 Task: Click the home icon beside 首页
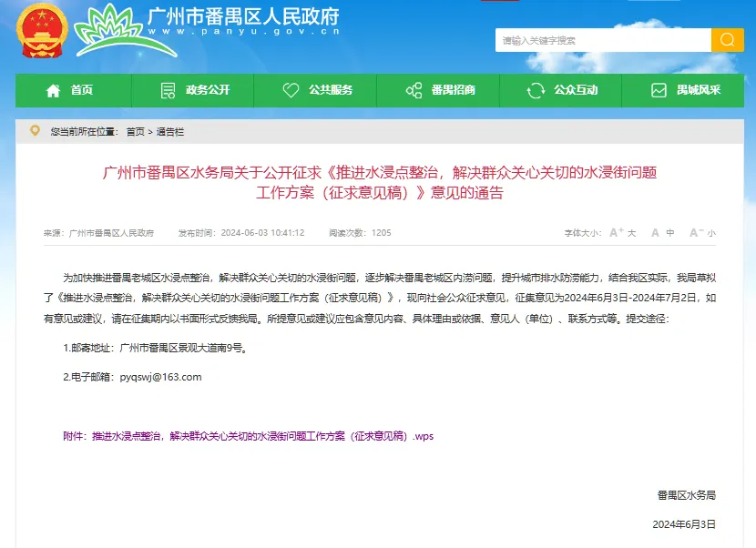point(53,90)
